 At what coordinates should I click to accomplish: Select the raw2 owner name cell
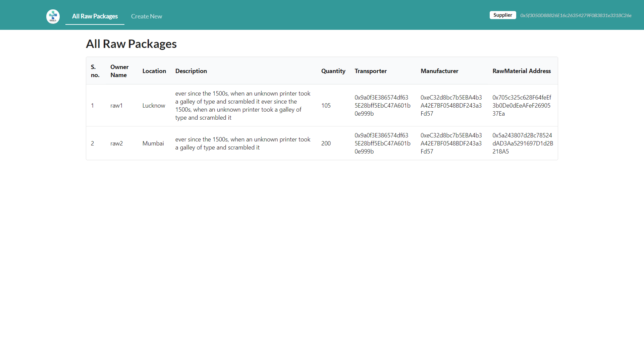(x=116, y=143)
